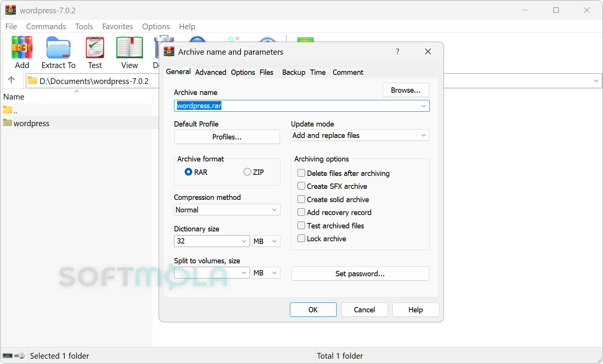603x364 pixels.
Task: Check Create SFX archive option
Action: click(x=301, y=186)
